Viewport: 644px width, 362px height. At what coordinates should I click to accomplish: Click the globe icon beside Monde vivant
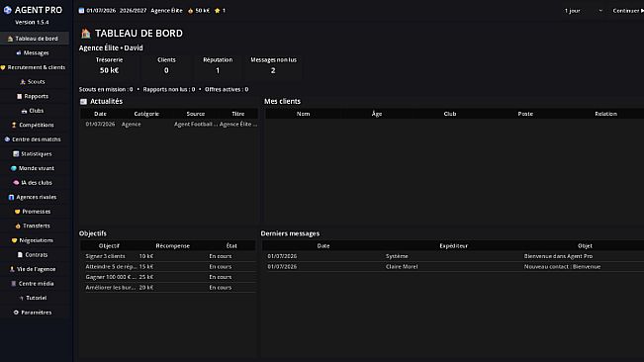[x=14, y=168]
